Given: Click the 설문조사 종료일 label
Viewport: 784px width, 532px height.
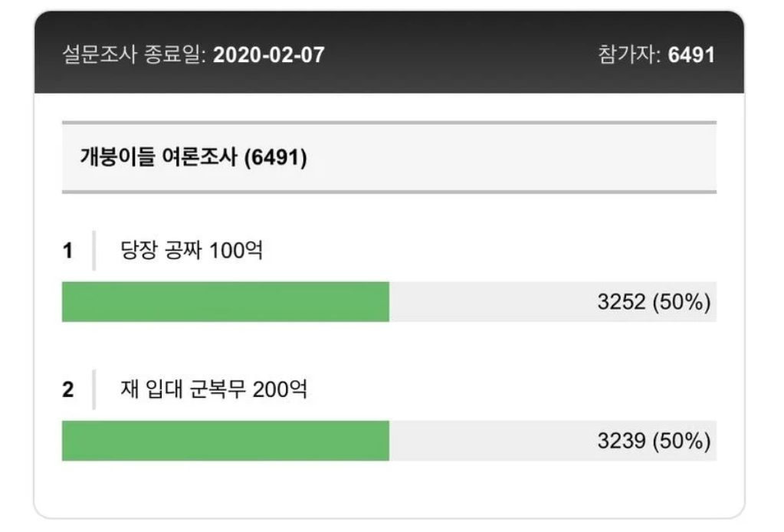Looking at the screenshot, I should pos(133,55).
